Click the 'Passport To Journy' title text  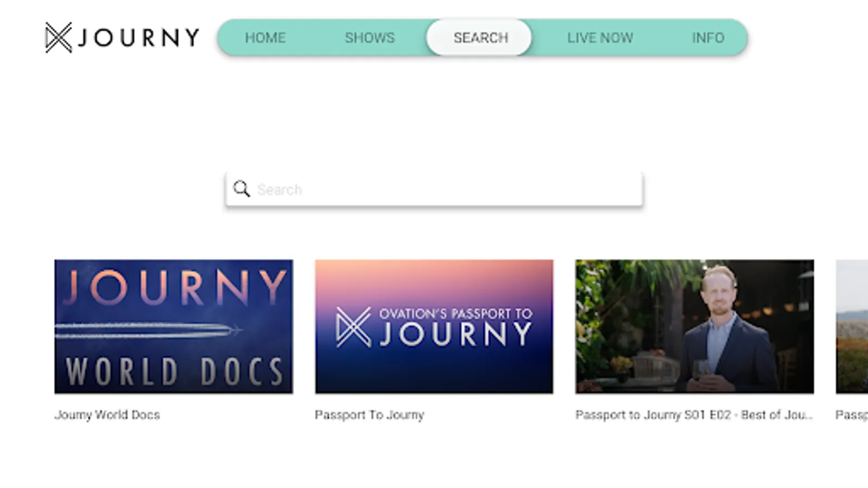[369, 415]
